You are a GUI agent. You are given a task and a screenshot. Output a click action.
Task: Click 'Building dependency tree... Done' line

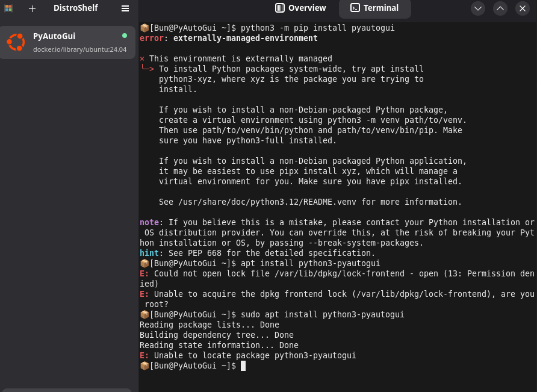pyautogui.click(x=217, y=335)
